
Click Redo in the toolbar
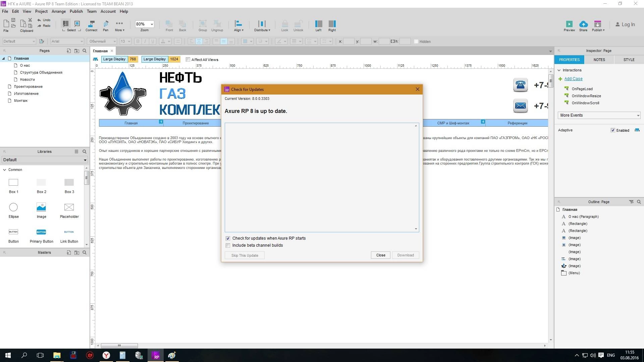point(44,26)
